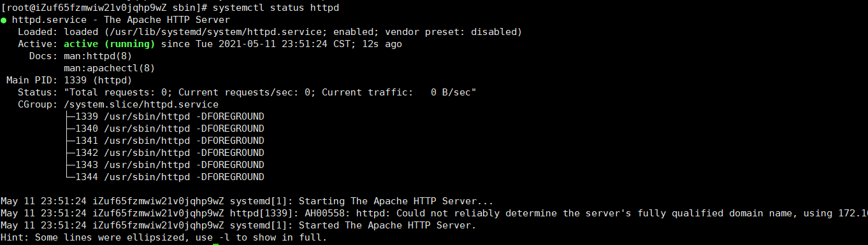
Task: Select process tree entry 1340
Action: pyautogui.click(x=165, y=129)
